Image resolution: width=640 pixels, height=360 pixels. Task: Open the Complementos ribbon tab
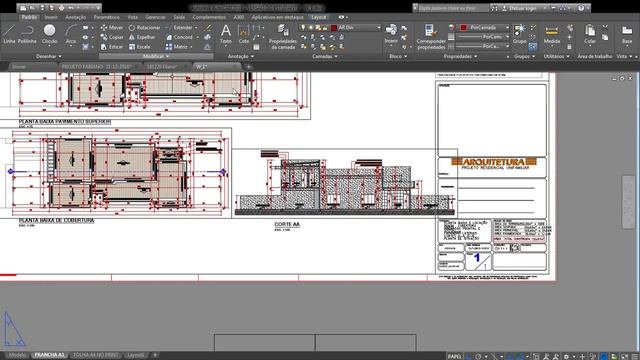click(209, 17)
